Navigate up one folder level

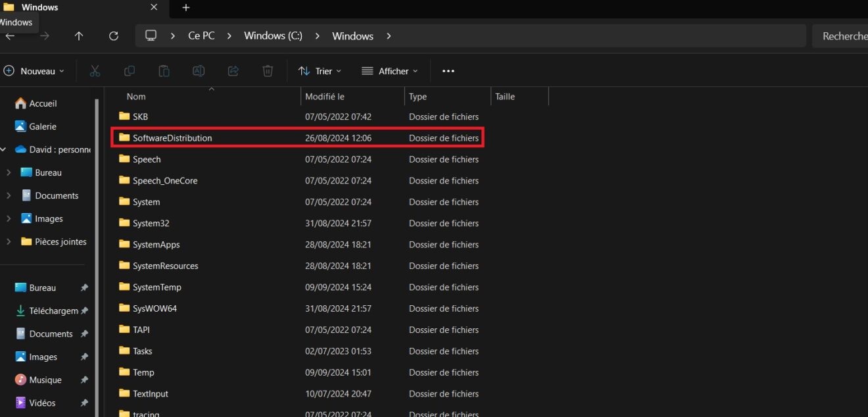point(78,36)
